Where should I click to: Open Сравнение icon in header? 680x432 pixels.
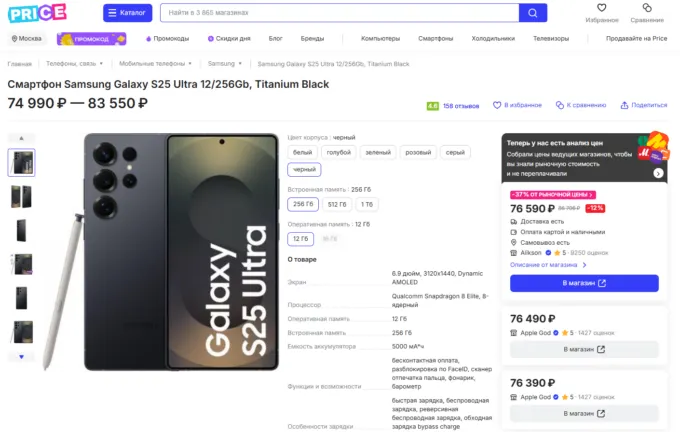coord(647,8)
